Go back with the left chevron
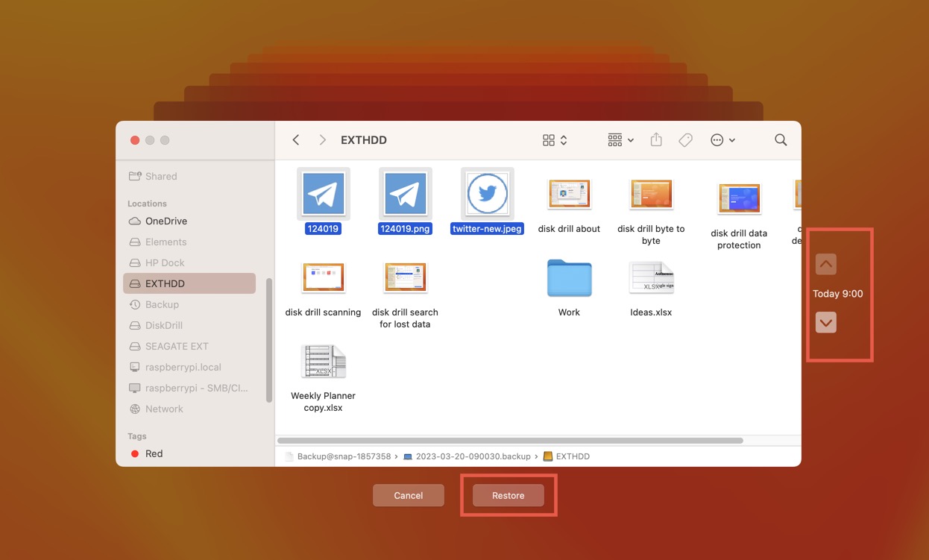Viewport: 929px width, 560px height. (x=296, y=140)
